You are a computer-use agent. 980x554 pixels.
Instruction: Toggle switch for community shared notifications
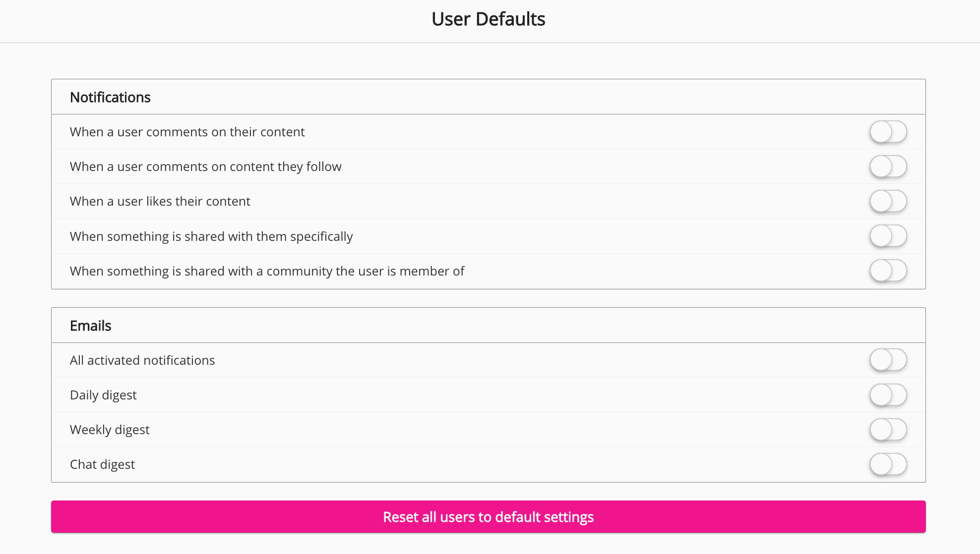pos(888,271)
